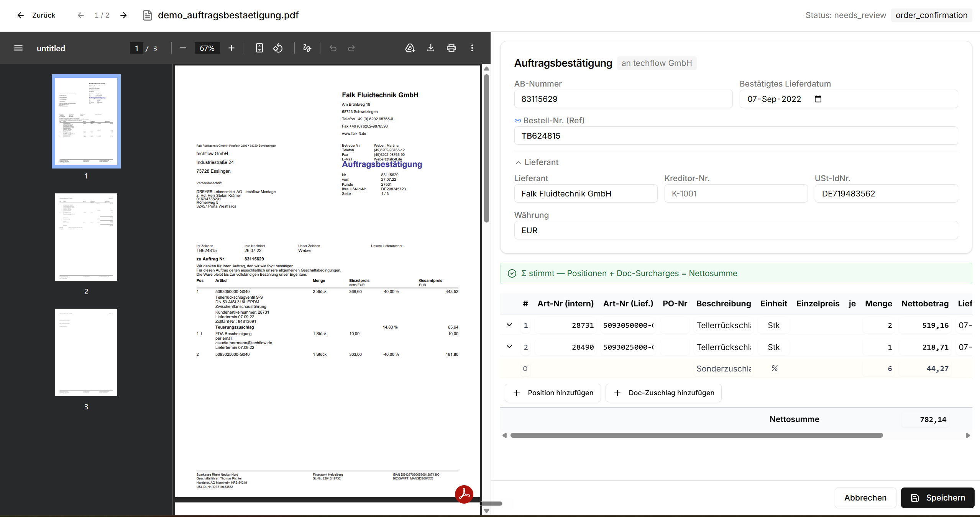980x517 pixels.
Task: Expand row 1 position 28731
Action: [x=509, y=325]
